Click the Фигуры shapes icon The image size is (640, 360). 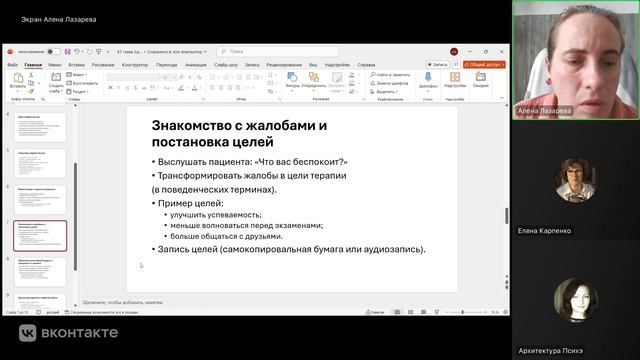point(292,77)
